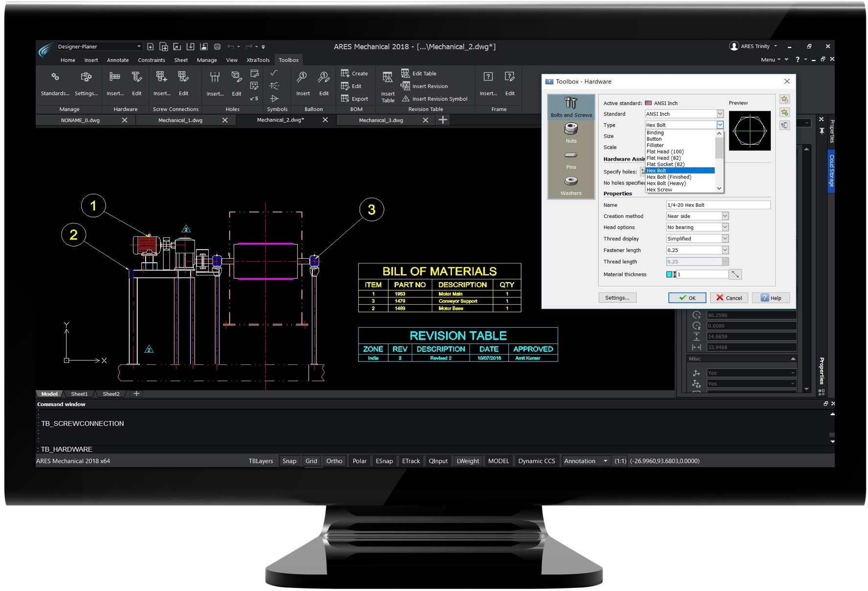The width and height of the screenshot is (868, 591).
Task: Edit Balloon icon in ribbon
Action: tap(324, 77)
